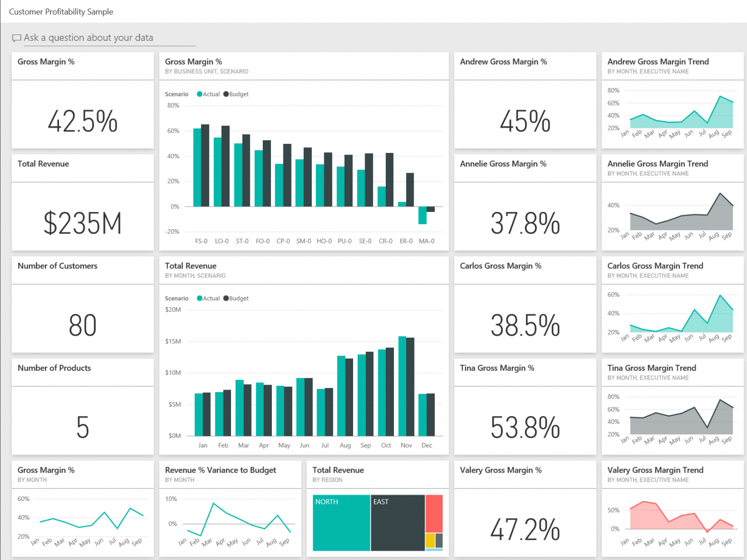Open the Number of Customers 80 card
The width and height of the screenshot is (747, 560).
83,325
